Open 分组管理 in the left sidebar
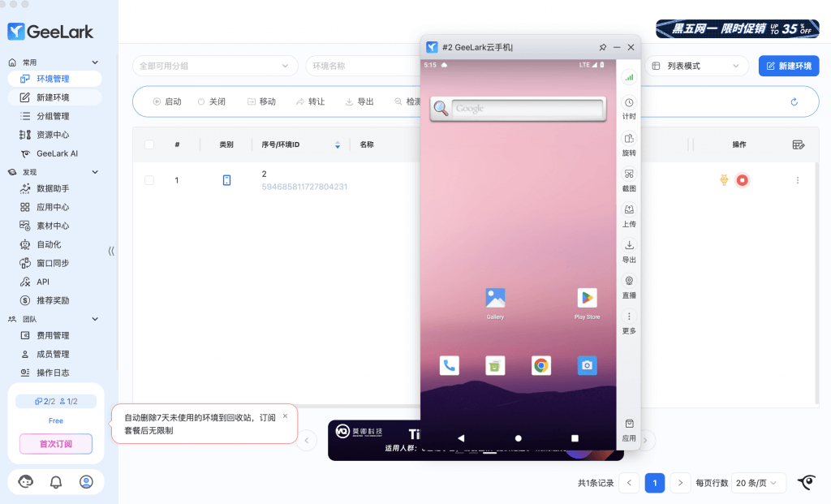This screenshot has height=504, width=831. click(54, 116)
